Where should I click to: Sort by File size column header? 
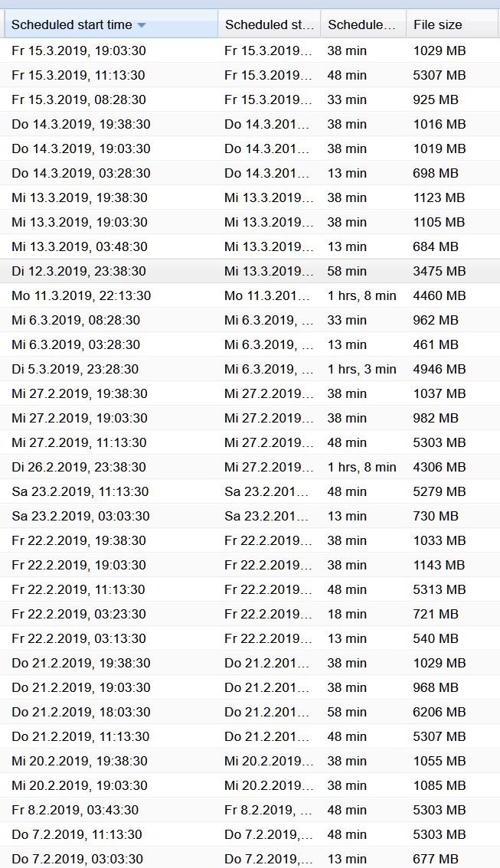point(452,24)
